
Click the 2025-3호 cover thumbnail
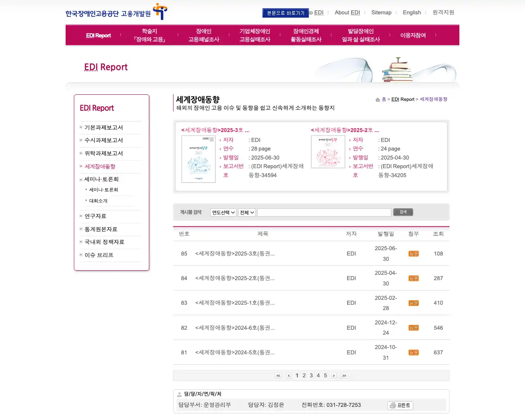199,159
